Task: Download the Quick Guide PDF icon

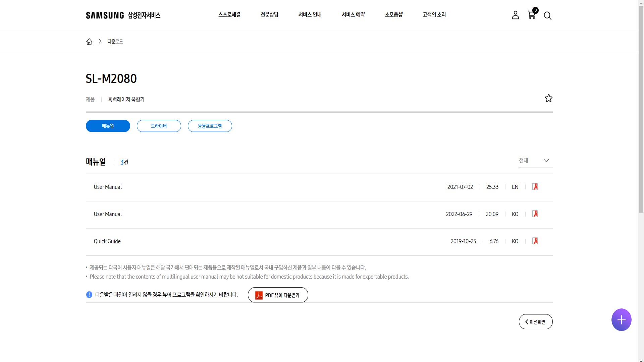Action: click(x=535, y=241)
